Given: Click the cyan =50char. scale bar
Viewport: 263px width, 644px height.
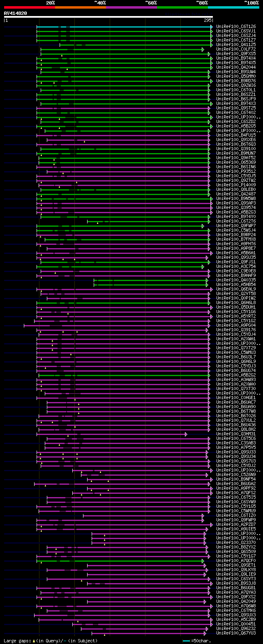Looking at the screenshot, I should point(187,641).
